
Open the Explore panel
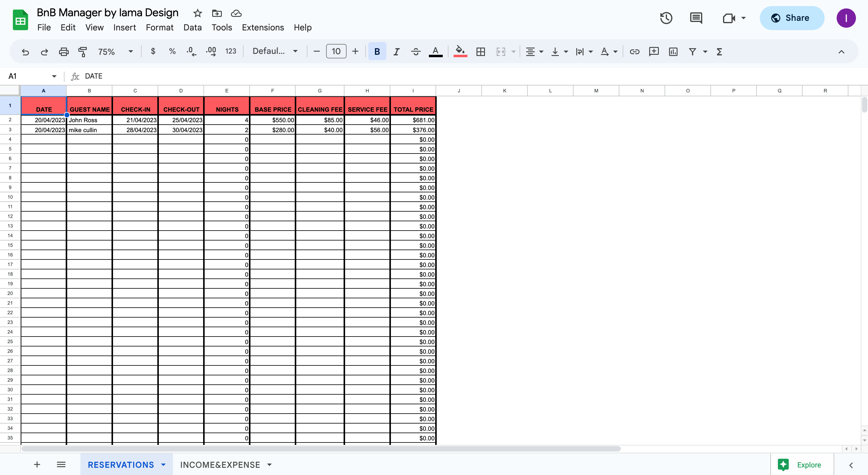[801, 464]
